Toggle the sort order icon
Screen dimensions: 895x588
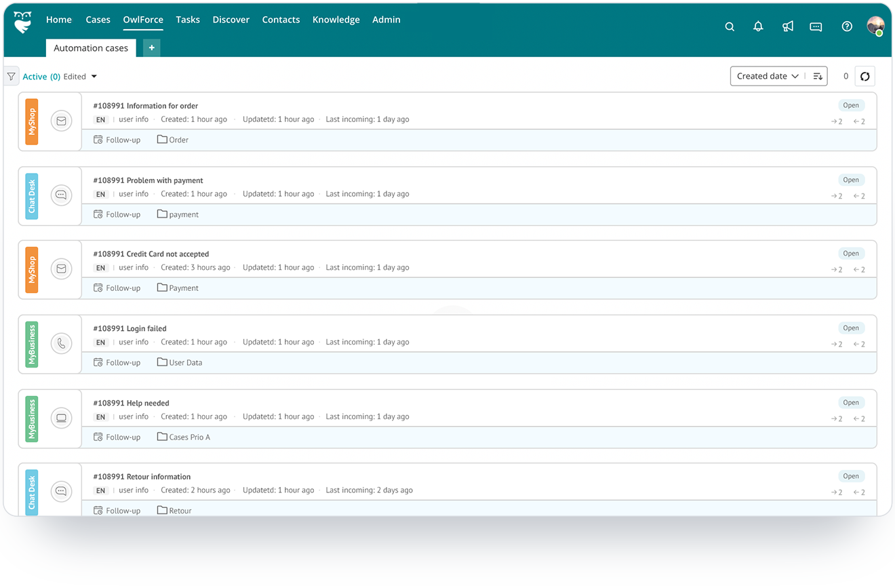pos(818,76)
